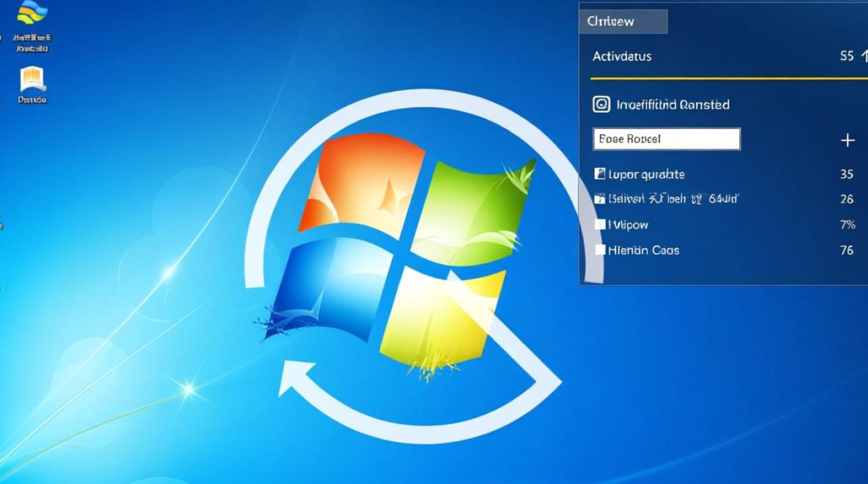Screen dimensions: 868x484
Task: Click the small icon next to the "64bit" entry
Action: pyautogui.click(x=599, y=199)
